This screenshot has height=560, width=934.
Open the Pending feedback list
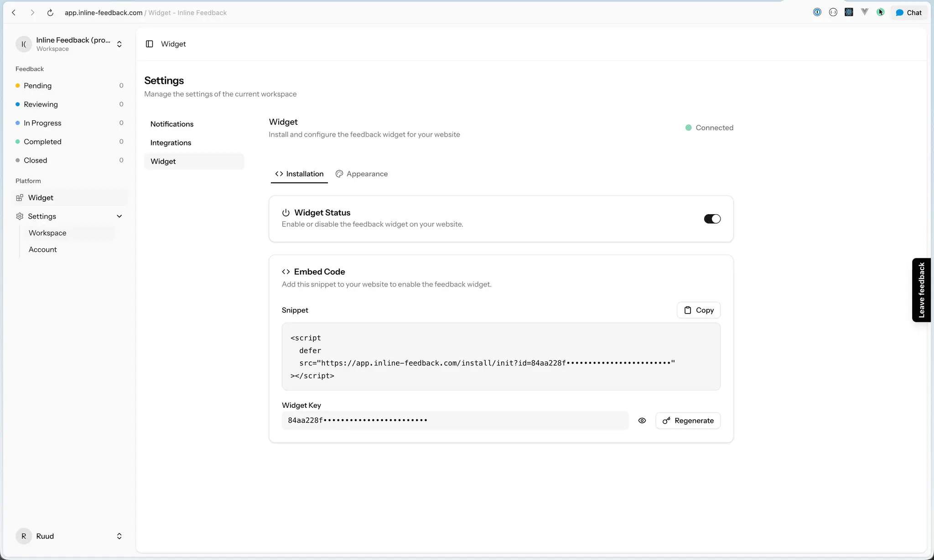pos(70,86)
